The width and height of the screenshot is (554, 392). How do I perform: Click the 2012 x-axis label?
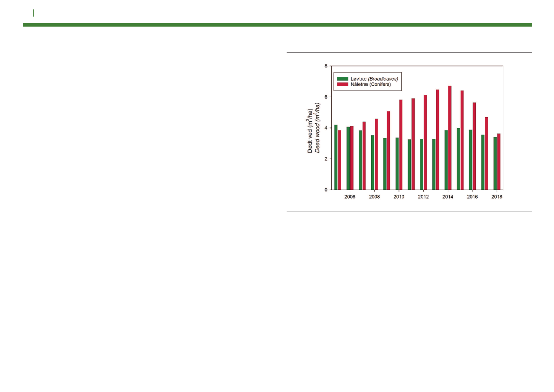tap(423, 197)
